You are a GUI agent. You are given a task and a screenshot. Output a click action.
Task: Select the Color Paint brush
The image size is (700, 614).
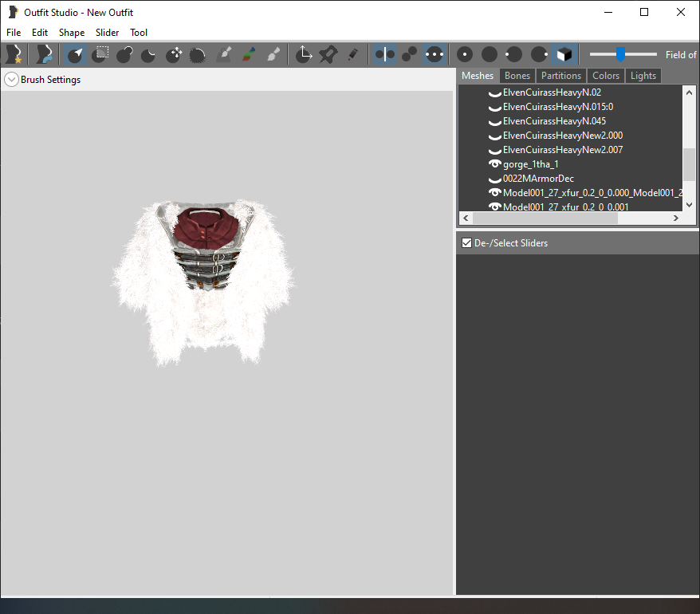tap(249, 54)
